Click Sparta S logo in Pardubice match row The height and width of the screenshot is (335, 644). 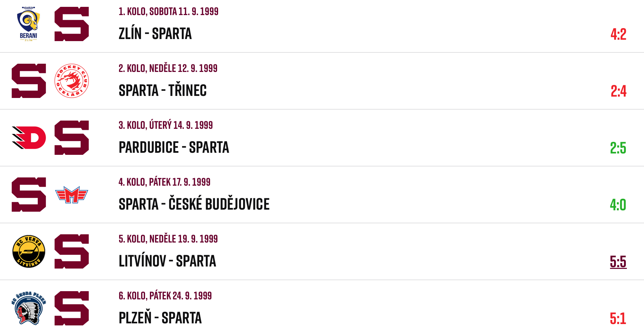point(72,138)
